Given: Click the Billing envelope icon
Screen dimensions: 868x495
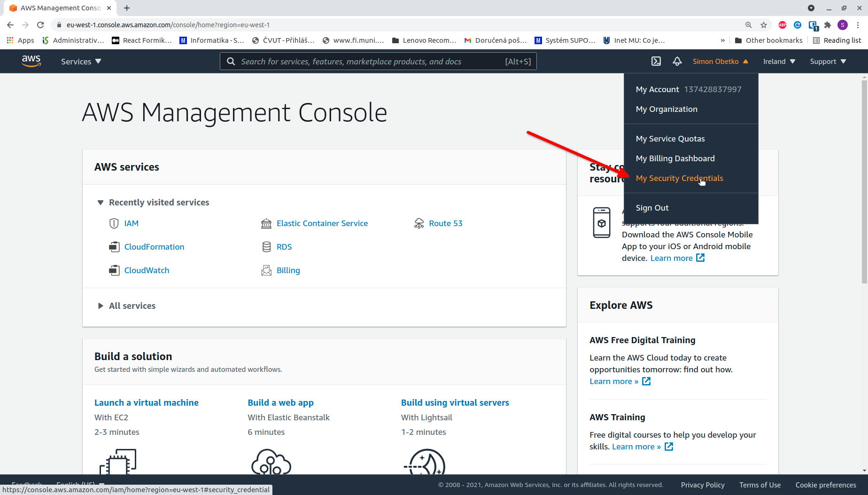Looking at the screenshot, I should [x=266, y=270].
